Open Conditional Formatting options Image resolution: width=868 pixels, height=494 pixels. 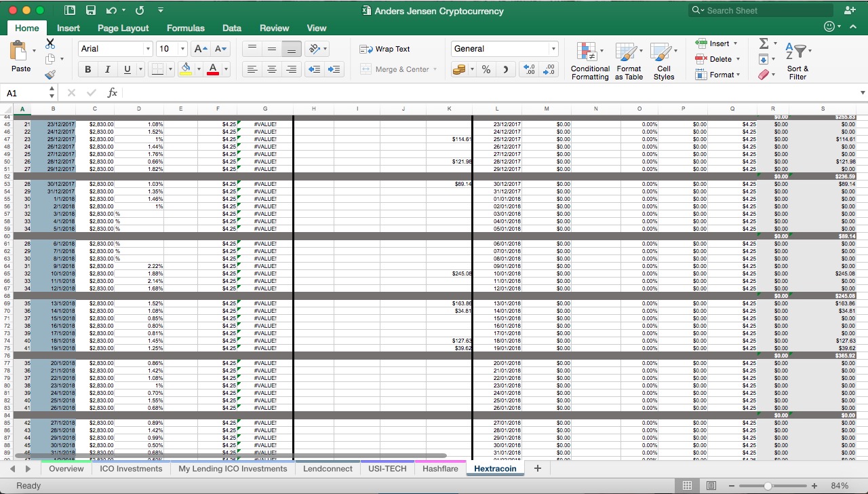click(589, 61)
